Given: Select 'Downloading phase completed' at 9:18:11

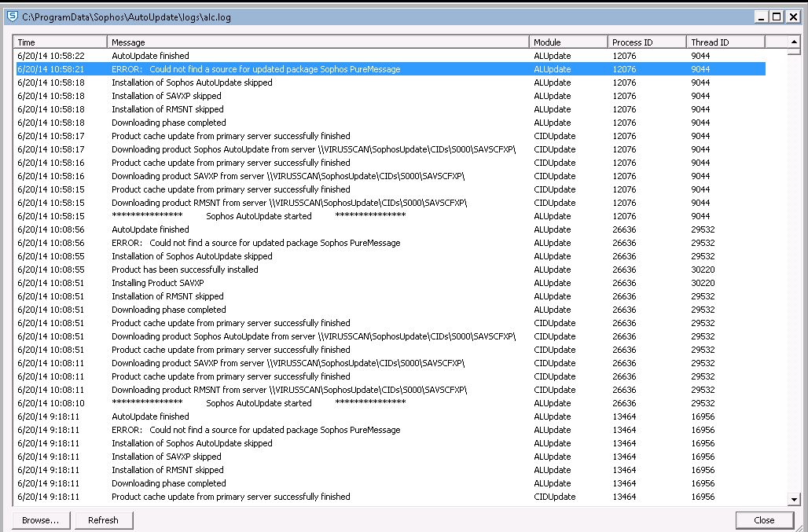Looking at the screenshot, I should pos(391,483).
